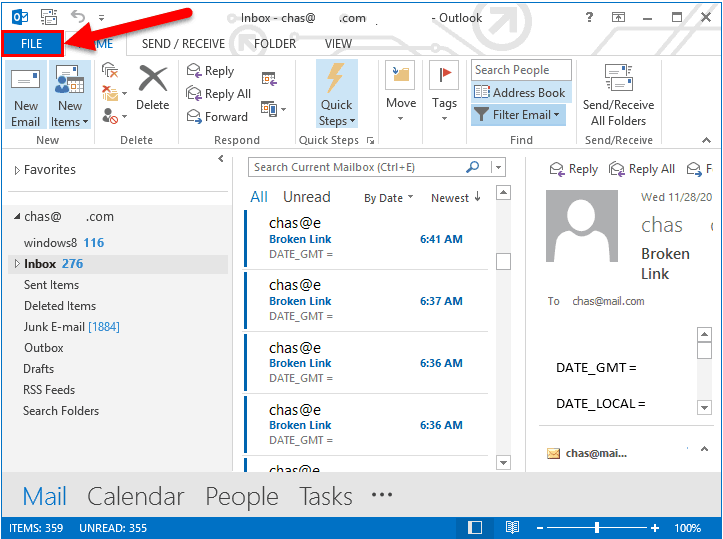Open Customize Quick Access Toolbar dropdown
723x539 pixels.
[101, 18]
